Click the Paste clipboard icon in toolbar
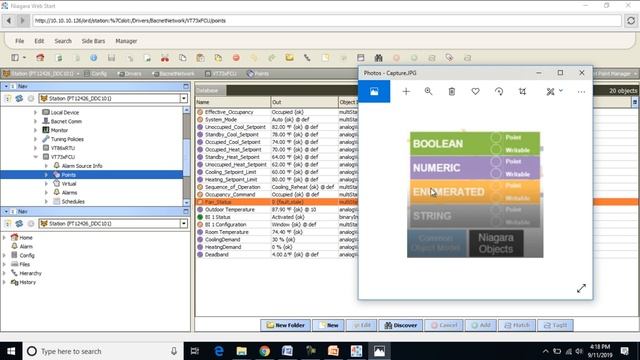The height and width of the screenshot is (360, 640). pos(200,58)
